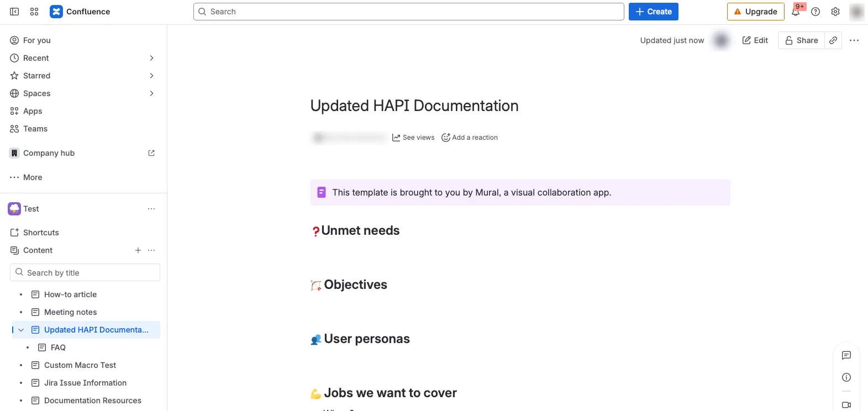Open Documentation Resources page
Viewport: 868px width, 411px height.
click(x=93, y=401)
